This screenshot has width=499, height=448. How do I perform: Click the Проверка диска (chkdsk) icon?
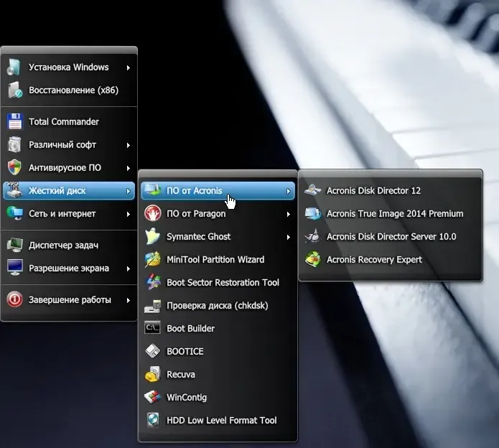click(153, 306)
